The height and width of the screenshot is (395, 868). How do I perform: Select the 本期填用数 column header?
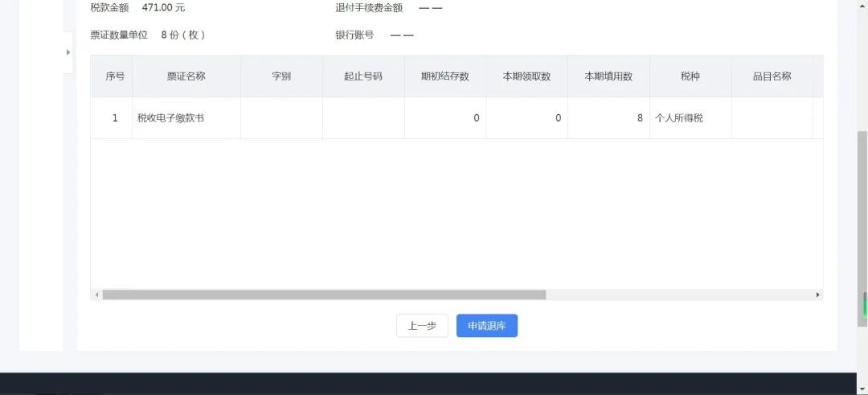pyautogui.click(x=608, y=76)
